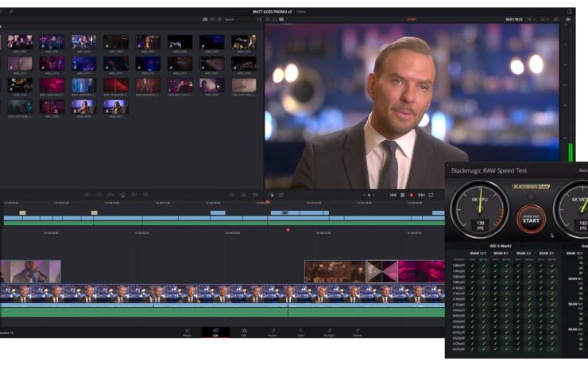Apply the Smooth Cut transition icon
588x366 pixels.
(255, 195)
